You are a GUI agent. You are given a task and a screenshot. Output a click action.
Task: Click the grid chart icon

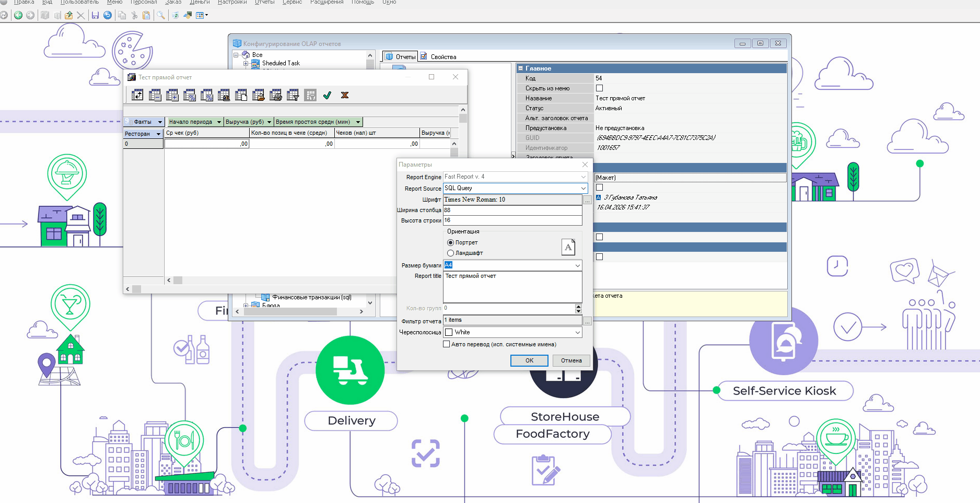(x=224, y=95)
